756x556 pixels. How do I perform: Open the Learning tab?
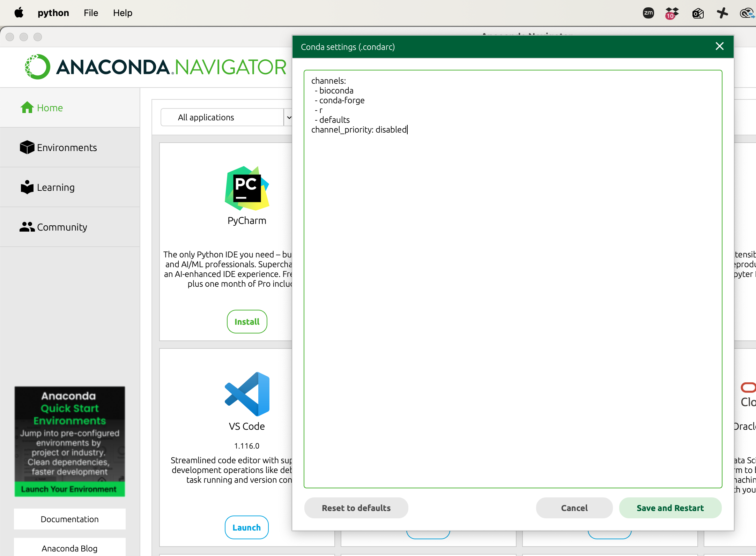coord(70,187)
